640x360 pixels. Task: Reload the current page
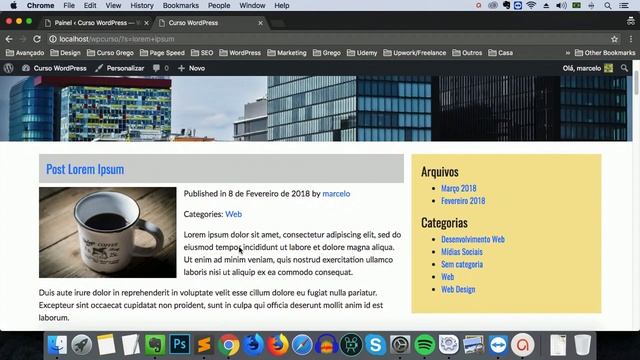(x=37, y=39)
